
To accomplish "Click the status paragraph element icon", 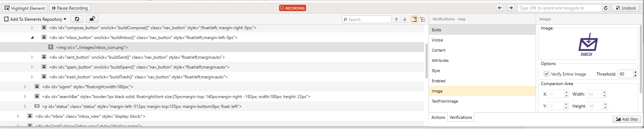I will (x=37, y=106).
